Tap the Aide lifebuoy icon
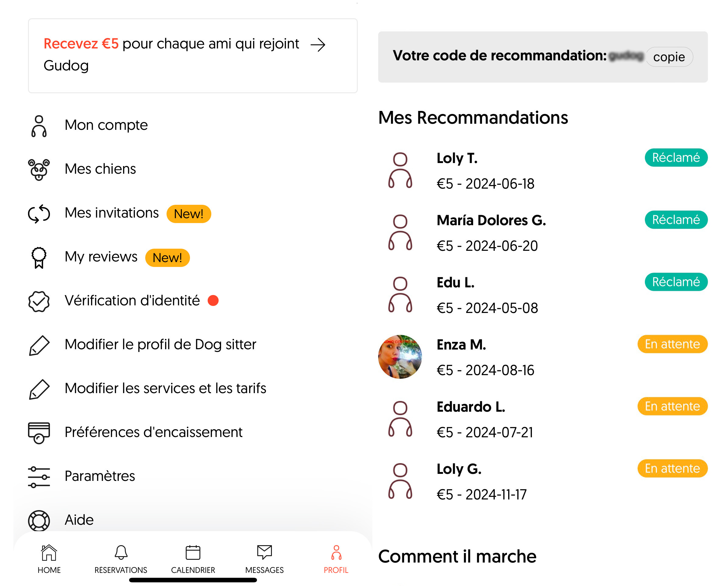 click(39, 520)
